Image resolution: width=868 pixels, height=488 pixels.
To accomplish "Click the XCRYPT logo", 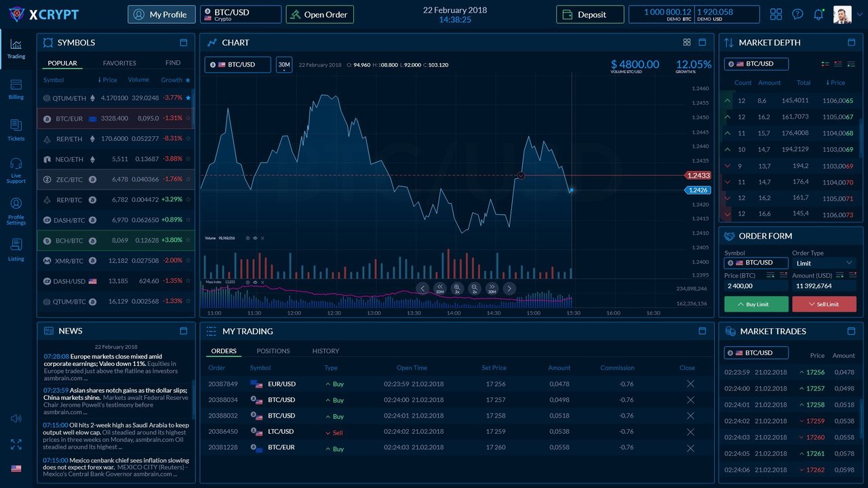I will (x=44, y=14).
